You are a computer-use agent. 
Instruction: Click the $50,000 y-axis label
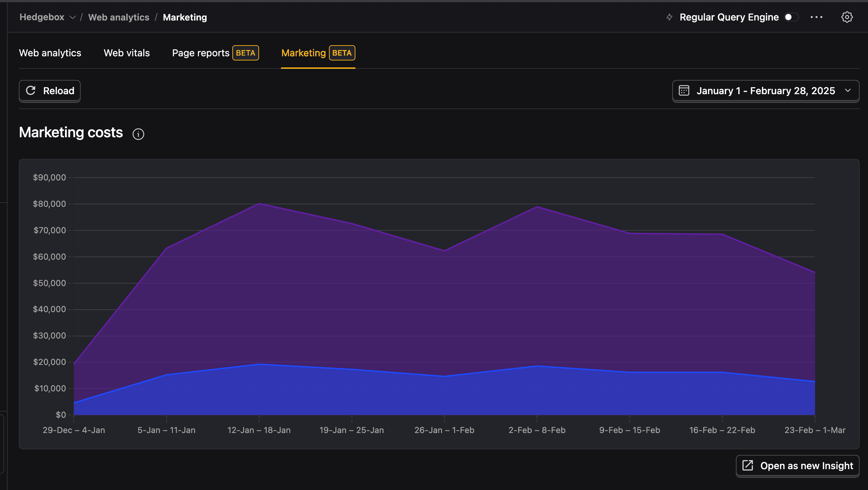click(x=49, y=283)
